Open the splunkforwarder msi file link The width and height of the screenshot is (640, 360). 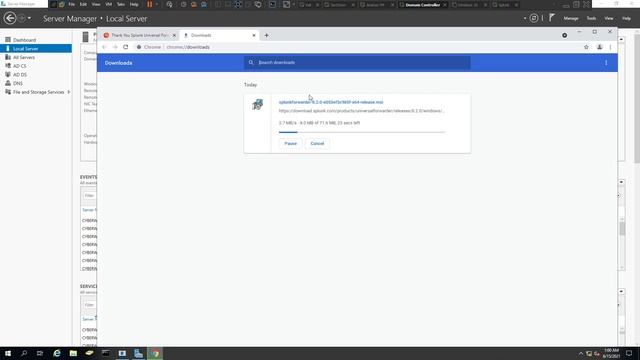(331, 102)
